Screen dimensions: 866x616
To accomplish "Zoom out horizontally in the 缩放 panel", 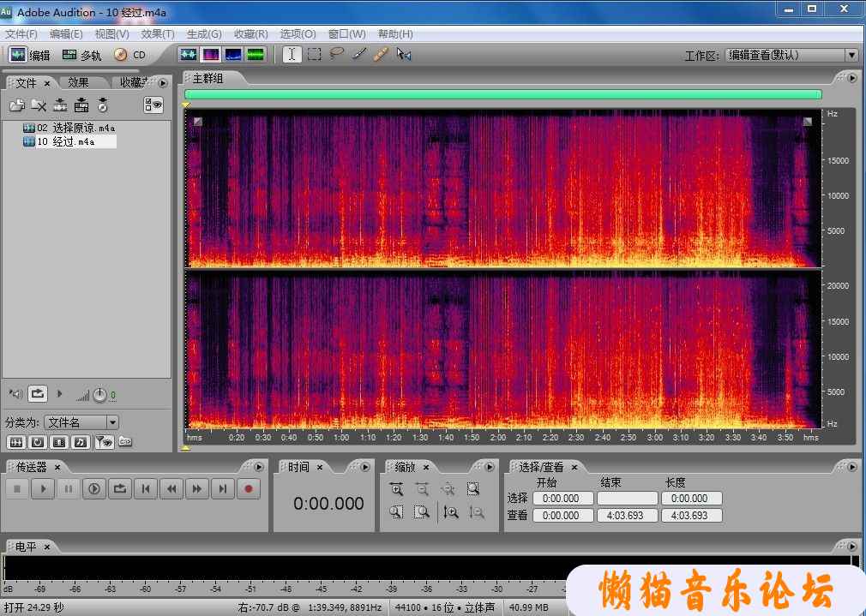I will pos(422,489).
